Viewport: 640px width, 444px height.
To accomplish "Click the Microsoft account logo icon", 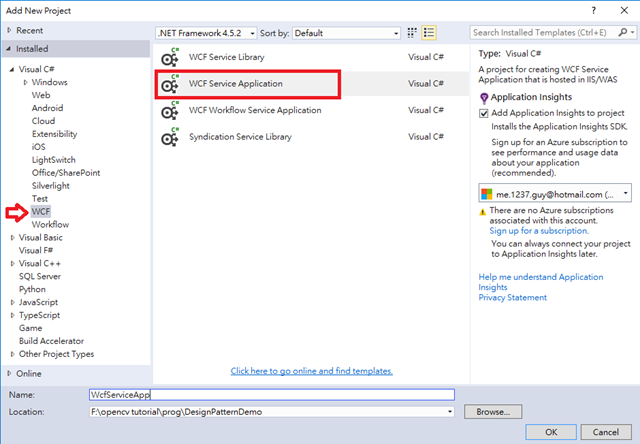I will tap(487, 194).
